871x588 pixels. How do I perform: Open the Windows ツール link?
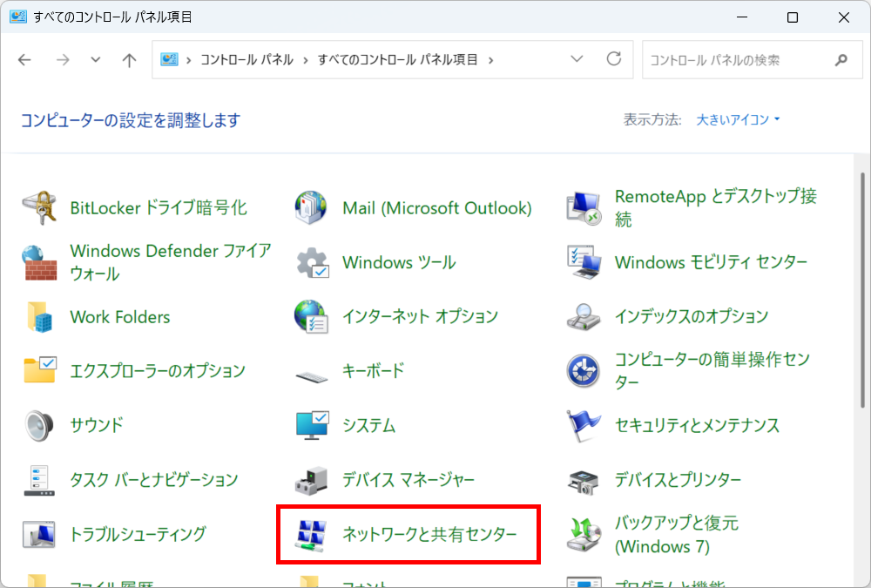click(x=399, y=262)
